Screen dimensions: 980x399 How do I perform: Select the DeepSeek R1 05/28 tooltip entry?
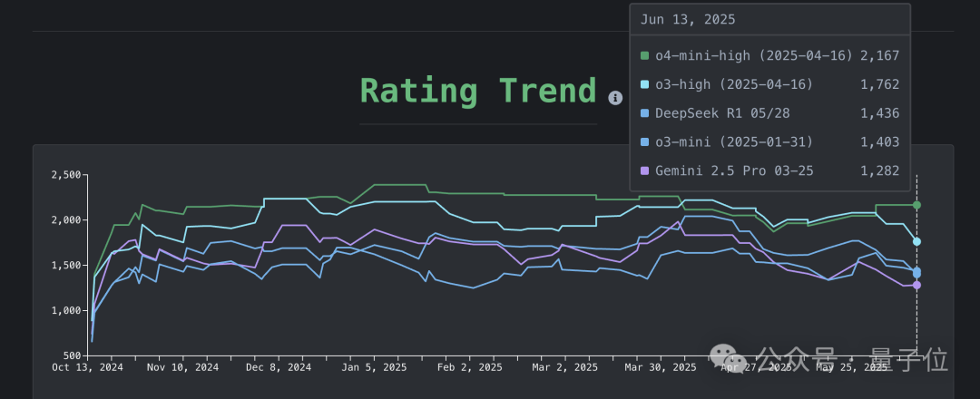711,113
